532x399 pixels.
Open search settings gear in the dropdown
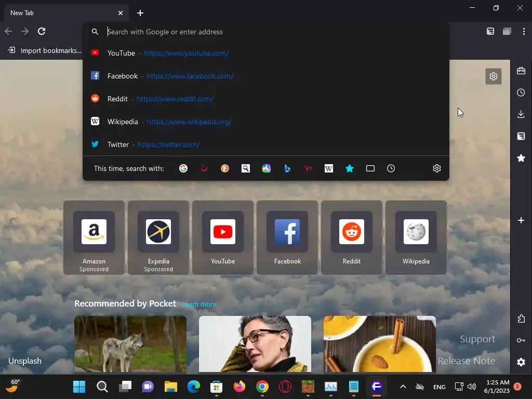[436, 168]
